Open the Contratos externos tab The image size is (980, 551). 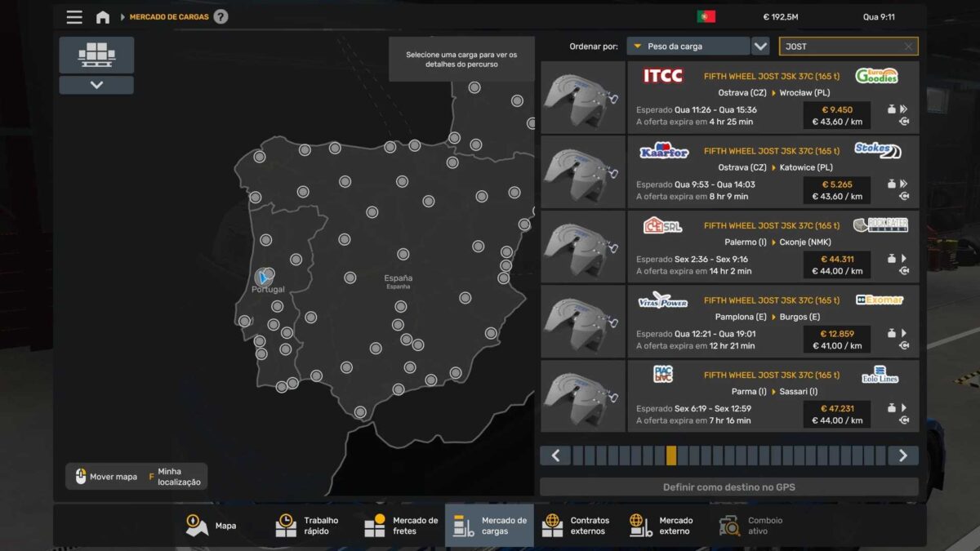pyautogui.click(x=577, y=526)
